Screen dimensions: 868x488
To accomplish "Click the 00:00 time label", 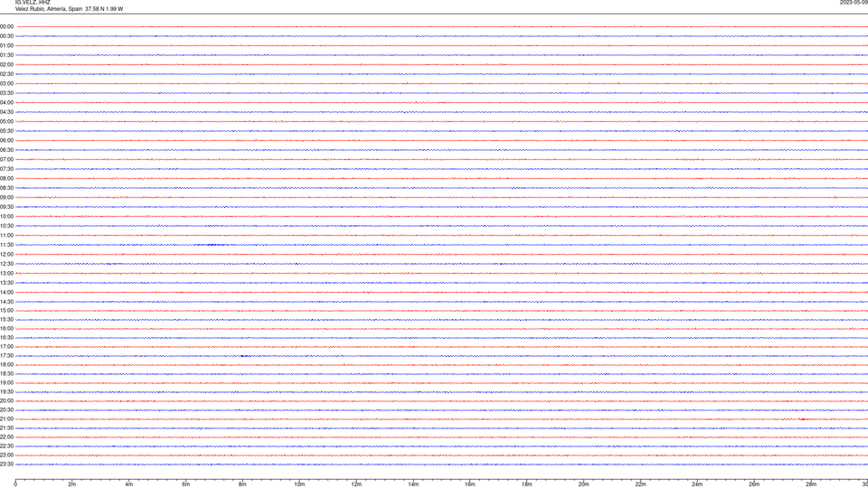I will (6, 26).
